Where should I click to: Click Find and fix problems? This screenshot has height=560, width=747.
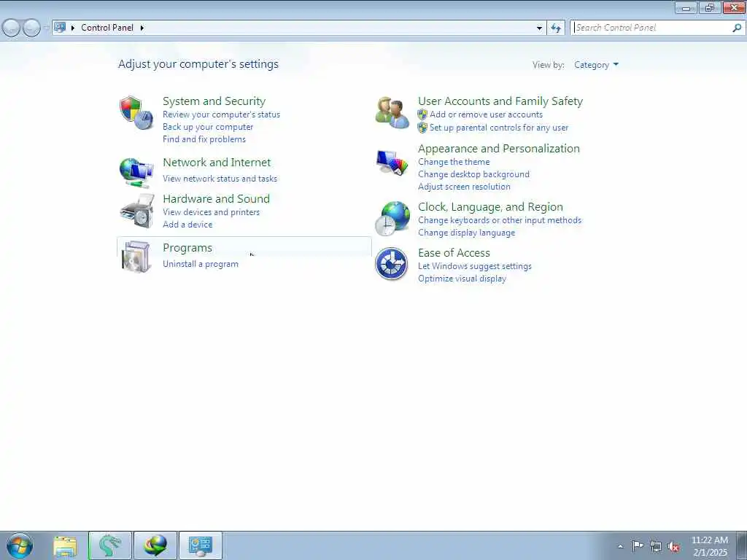(204, 139)
